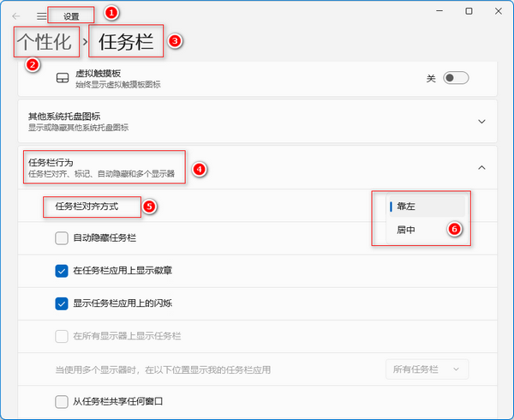Screen dimensions: 514x420
Task: Uncheck 在任务栏应用上显示徽章
Action: coord(62,271)
